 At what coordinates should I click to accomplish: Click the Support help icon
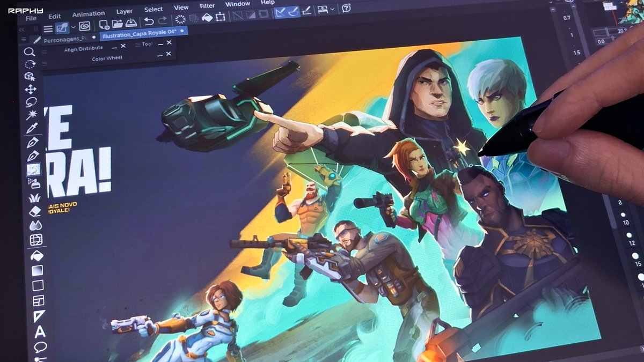coord(346,9)
